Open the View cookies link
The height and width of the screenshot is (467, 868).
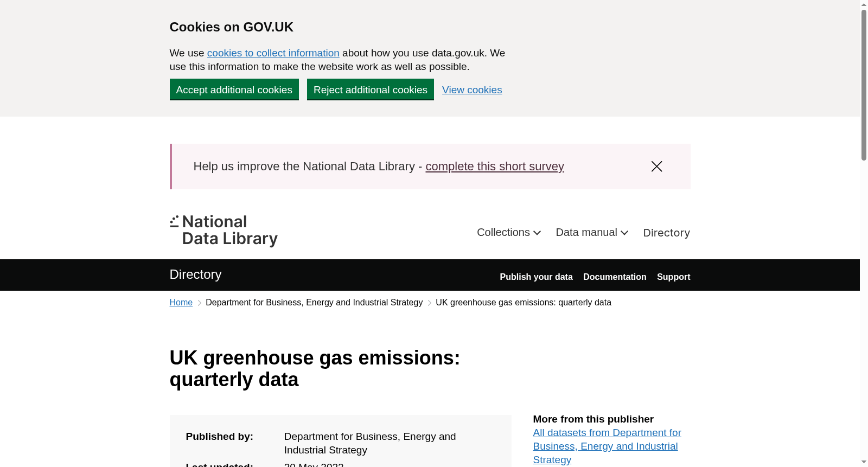472,90
